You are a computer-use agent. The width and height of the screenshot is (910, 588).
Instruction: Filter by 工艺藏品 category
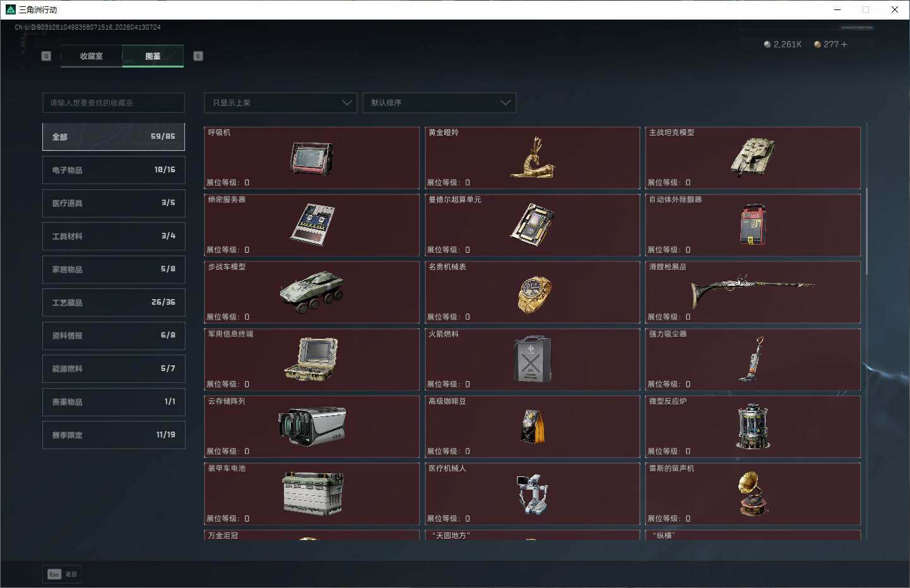pyautogui.click(x=114, y=302)
